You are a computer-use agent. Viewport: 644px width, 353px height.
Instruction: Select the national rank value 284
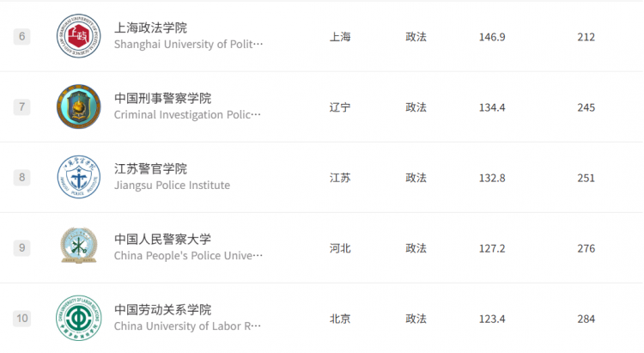pyautogui.click(x=586, y=319)
